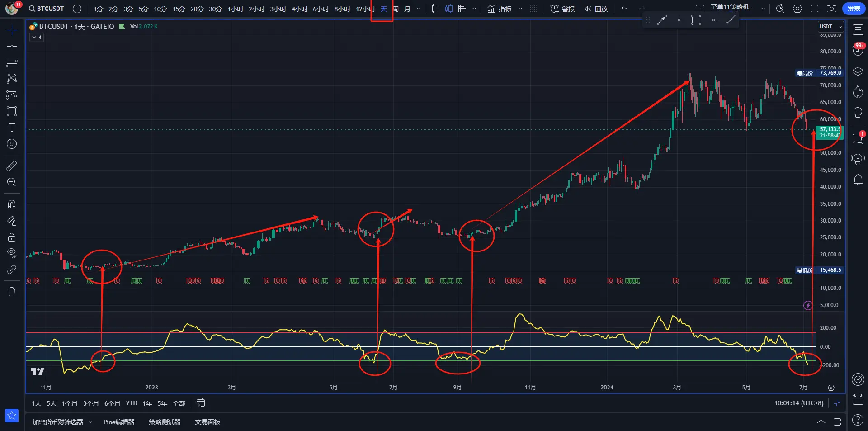The width and height of the screenshot is (868, 431).
Task: Select the 1小时 timeframe
Action: (x=235, y=9)
